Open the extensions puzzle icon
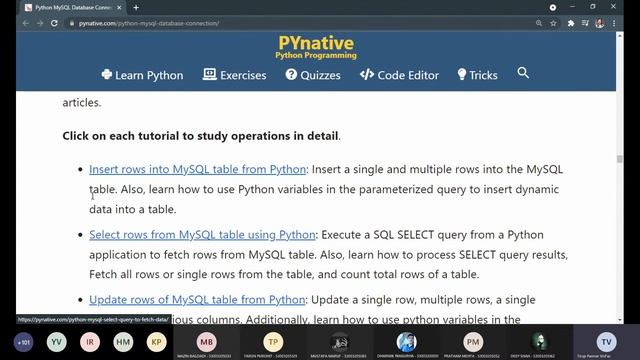The height and width of the screenshot is (360, 640). pyautogui.click(x=571, y=23)
